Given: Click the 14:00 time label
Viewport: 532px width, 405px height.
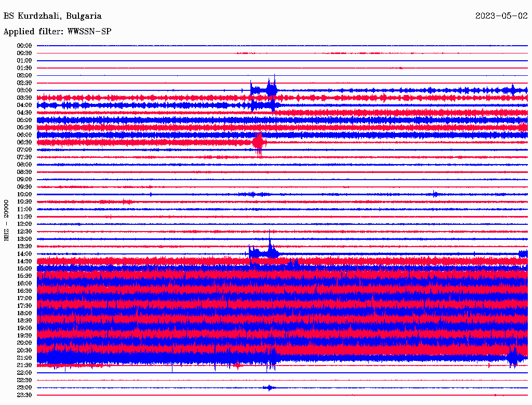Looking at the screenshot, I should tap(24, 254).
